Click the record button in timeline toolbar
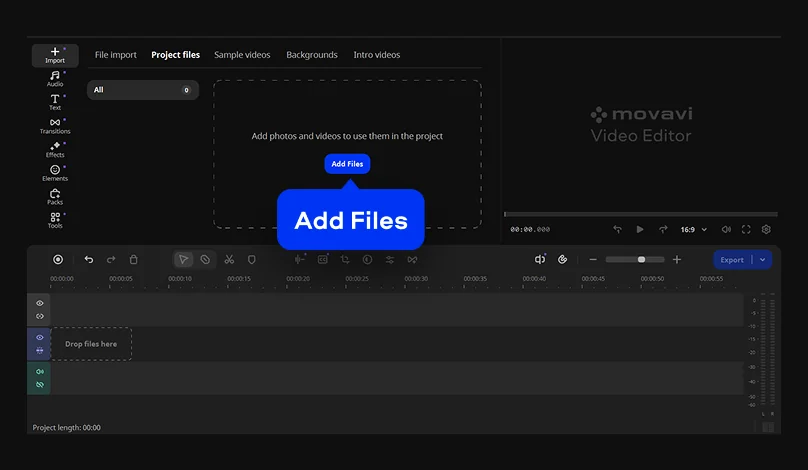The image size is (808, 470). click(58, 259)
